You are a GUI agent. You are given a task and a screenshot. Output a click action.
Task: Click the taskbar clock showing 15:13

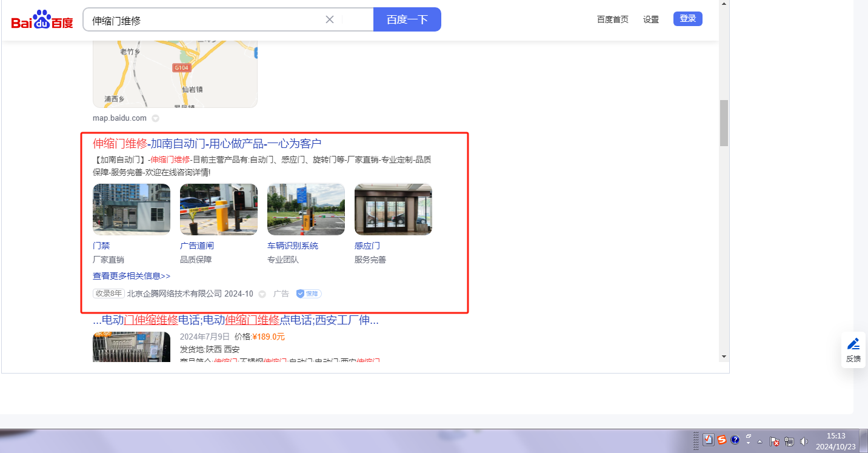(x=836, y=441)
